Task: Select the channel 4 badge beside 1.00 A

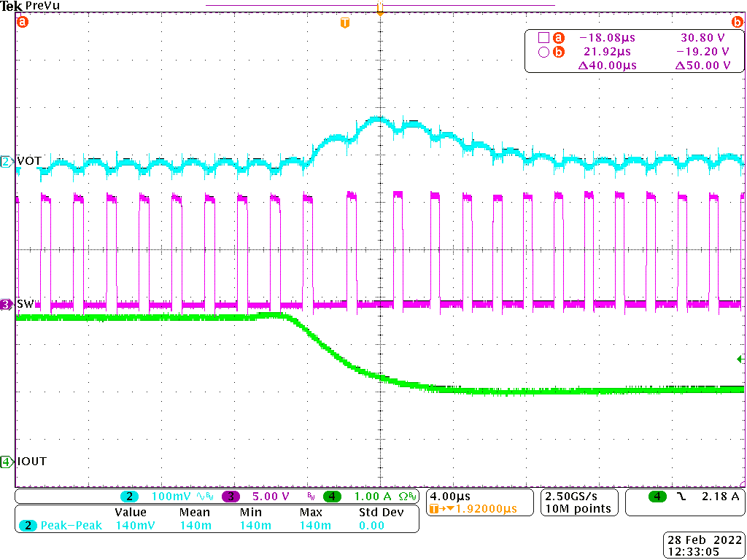Action: point(332,497)
